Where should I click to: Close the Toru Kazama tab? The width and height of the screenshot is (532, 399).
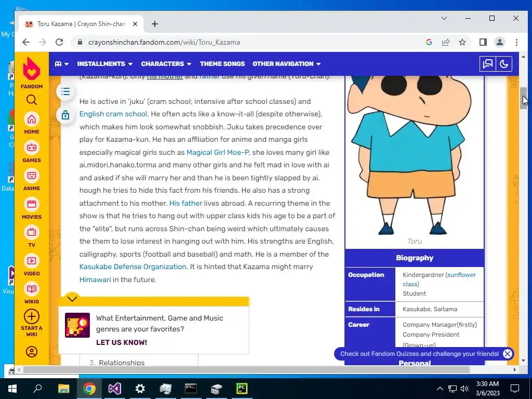click(135, 24)
